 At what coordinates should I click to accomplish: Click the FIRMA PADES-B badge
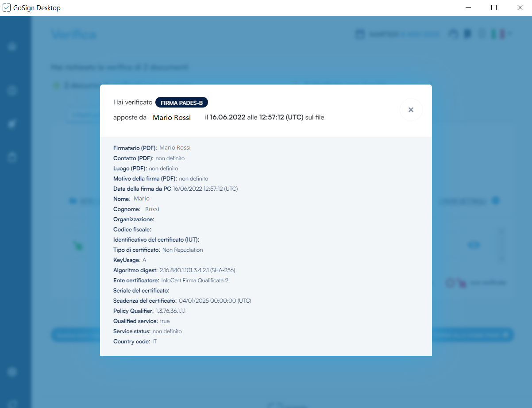point(181,103)
